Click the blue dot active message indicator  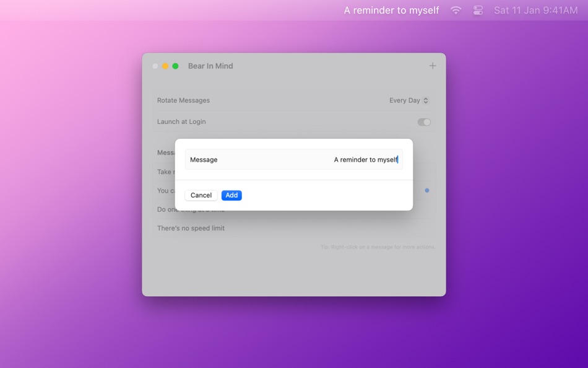[x=426, y=190]
